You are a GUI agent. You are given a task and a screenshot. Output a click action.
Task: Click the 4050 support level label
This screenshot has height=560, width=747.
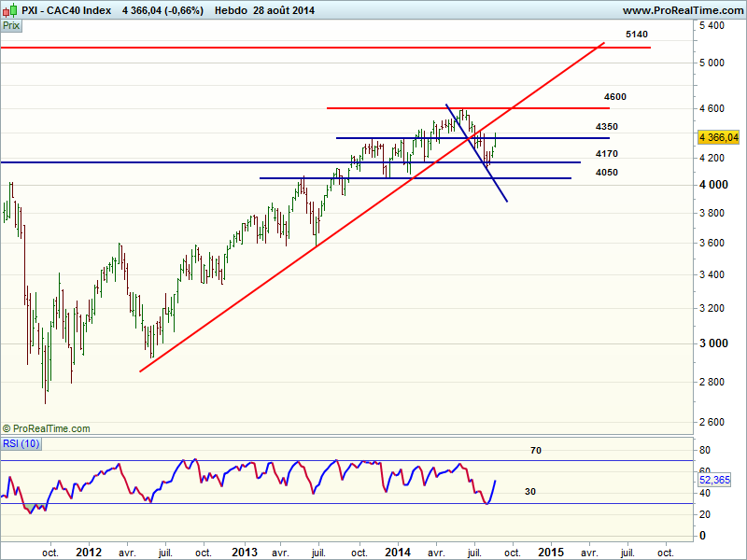point(606,173)
